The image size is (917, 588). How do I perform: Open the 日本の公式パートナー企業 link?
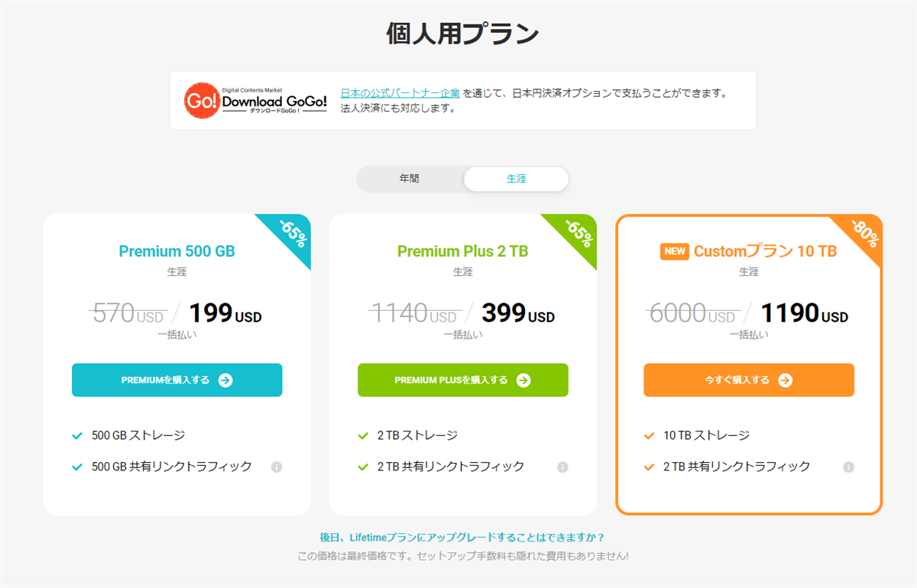(x=400, y=93)
